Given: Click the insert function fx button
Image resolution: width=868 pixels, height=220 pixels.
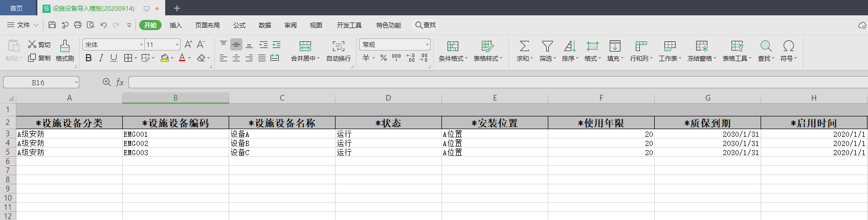Looking at the screenshot, I should pyautogui.click(x=120, y=82).
